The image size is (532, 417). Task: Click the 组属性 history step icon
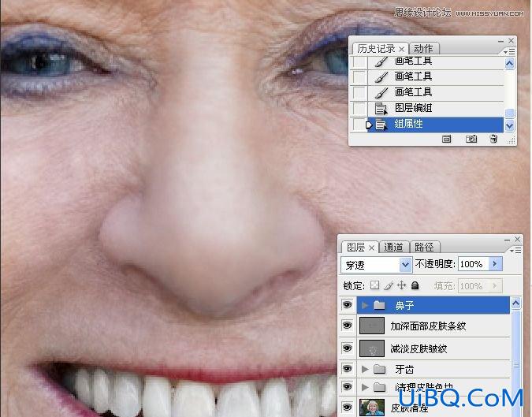[381, 125]
